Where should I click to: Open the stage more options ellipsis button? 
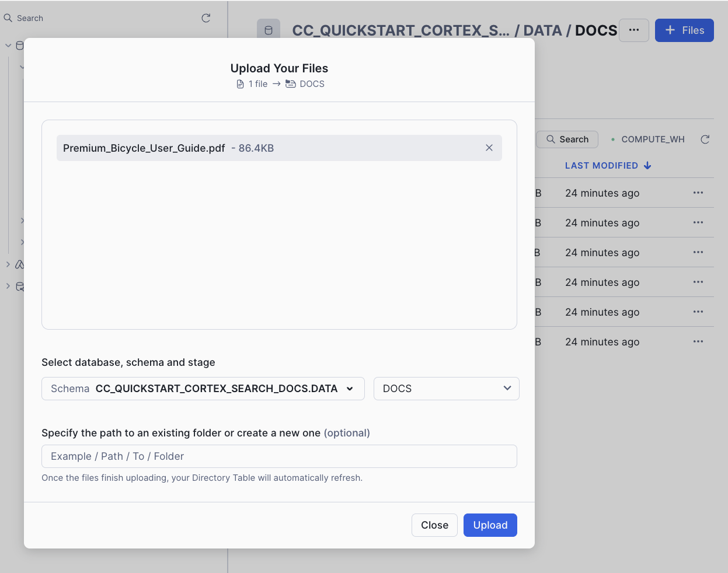[633, 30]
